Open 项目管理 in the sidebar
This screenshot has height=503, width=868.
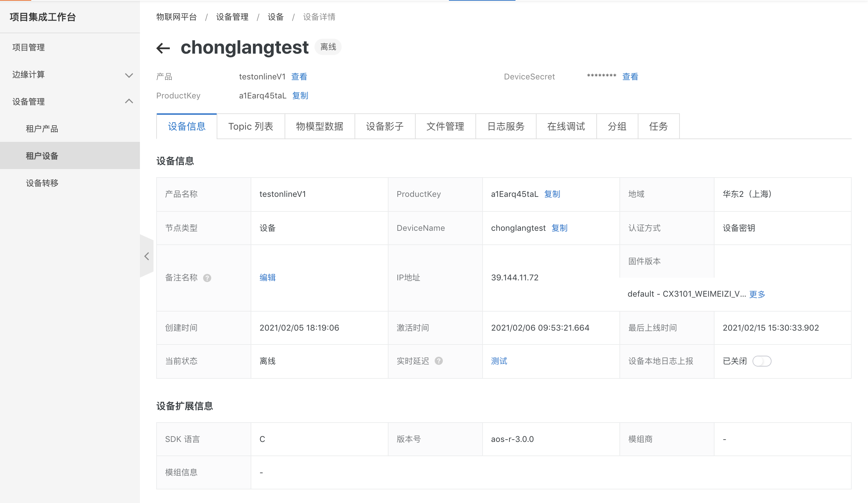pyautogui.click(x=70, y=47)
